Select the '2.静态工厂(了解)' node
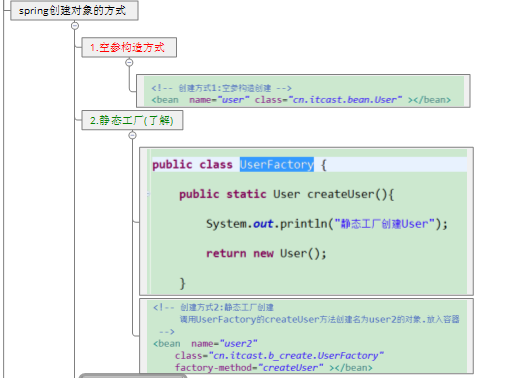507x378 pixels. click(132, 120)
